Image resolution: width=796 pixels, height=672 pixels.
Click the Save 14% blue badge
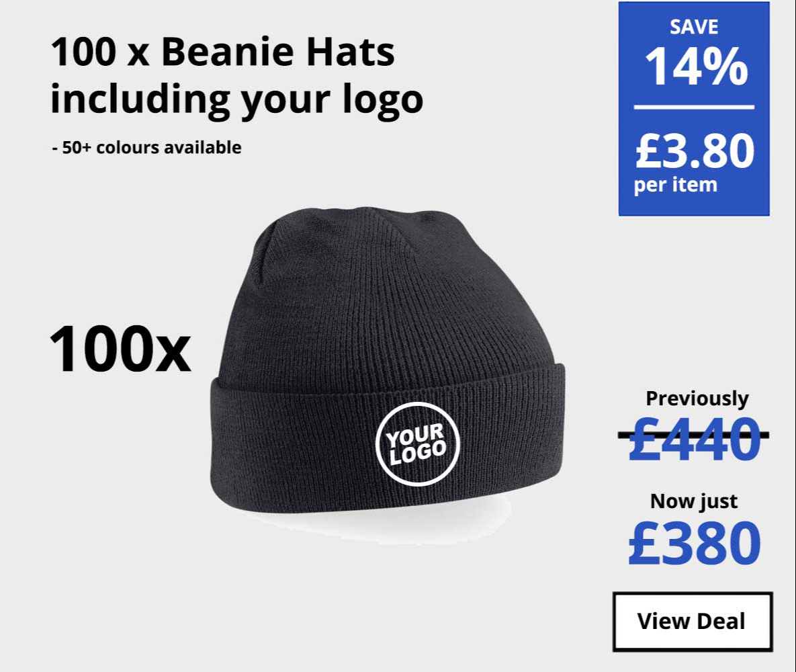(694, 109)
